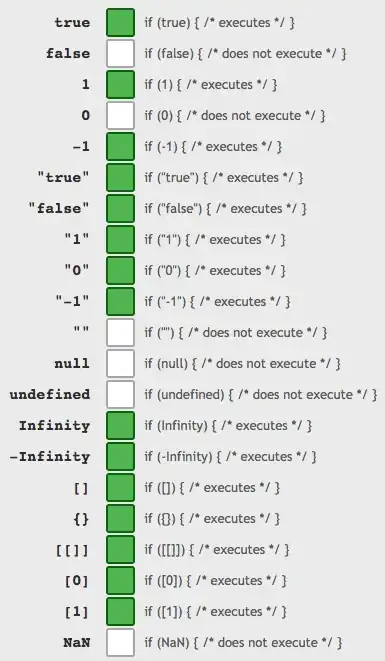Click the {} label
385x661 pixels.
(81, 519)
